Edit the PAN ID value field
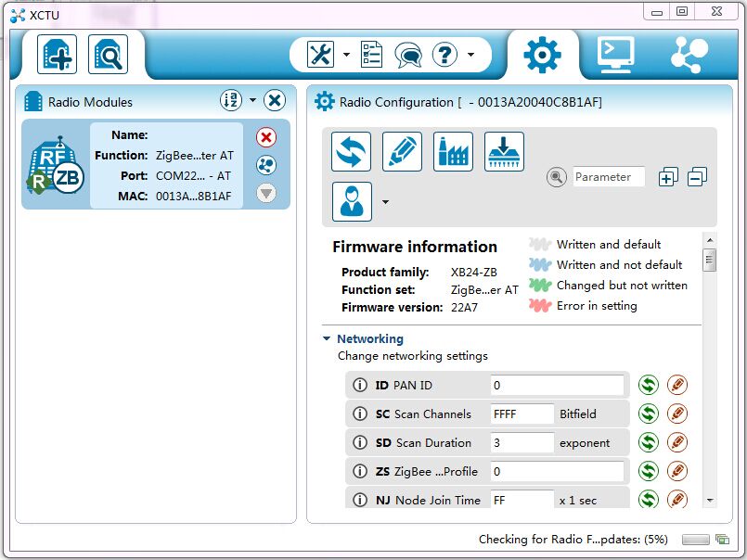 557,385
